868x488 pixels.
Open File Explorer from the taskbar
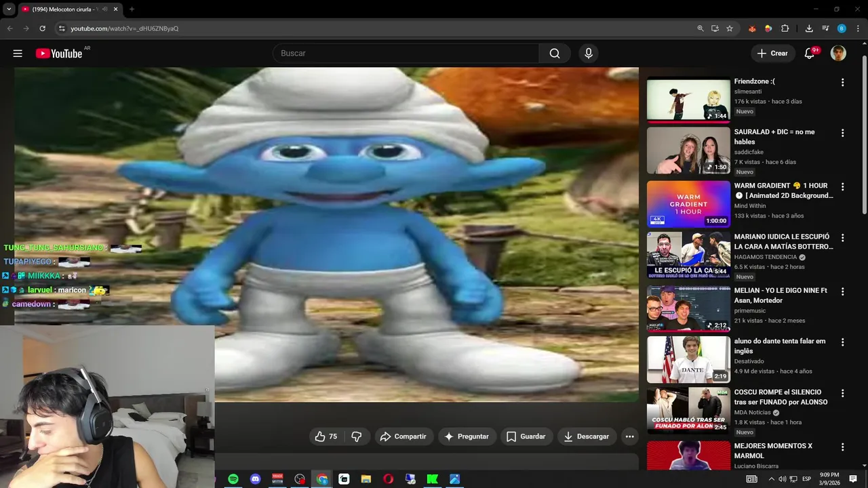click(366, 479)
